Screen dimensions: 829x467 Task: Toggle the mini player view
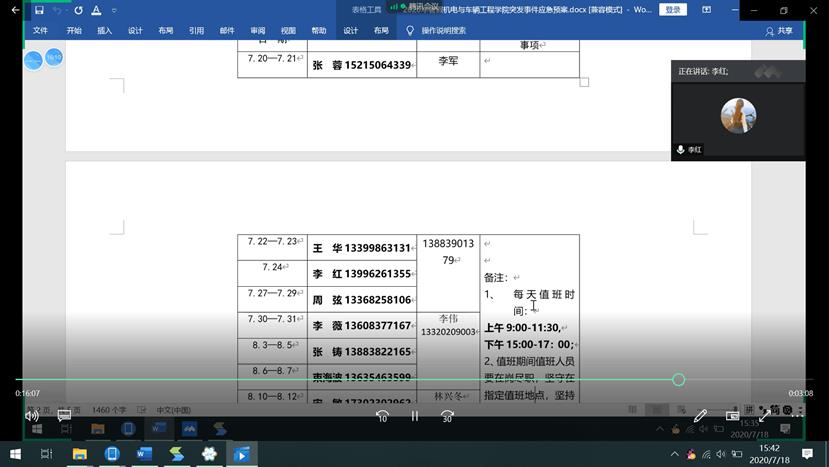(733, 416)
